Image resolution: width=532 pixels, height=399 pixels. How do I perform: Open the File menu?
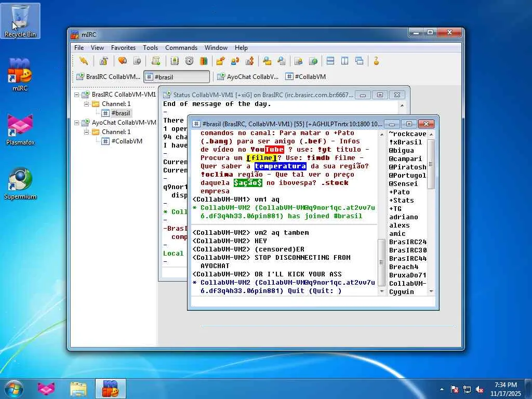[x=79, y=48]
